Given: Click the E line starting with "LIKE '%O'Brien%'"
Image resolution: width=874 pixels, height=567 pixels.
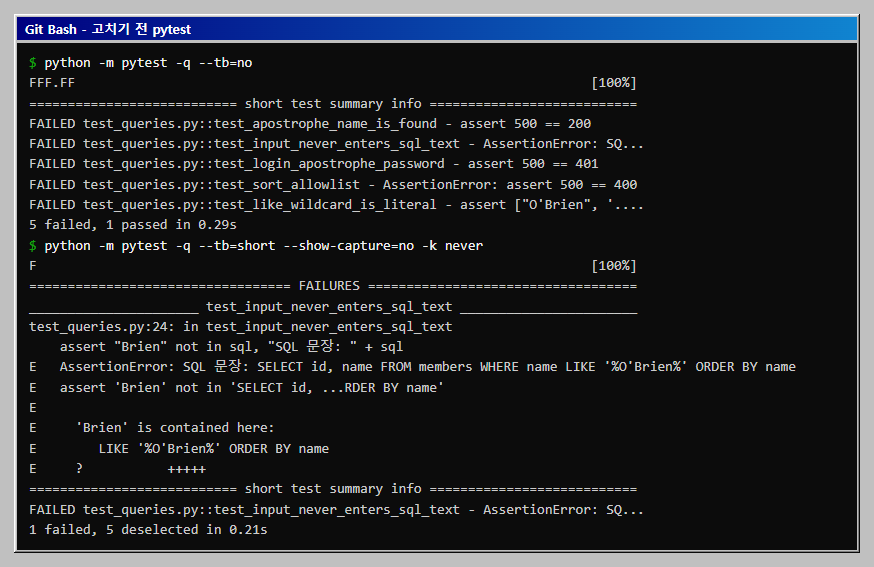Looking at the screenshot, I should click(x=179, y=449).
